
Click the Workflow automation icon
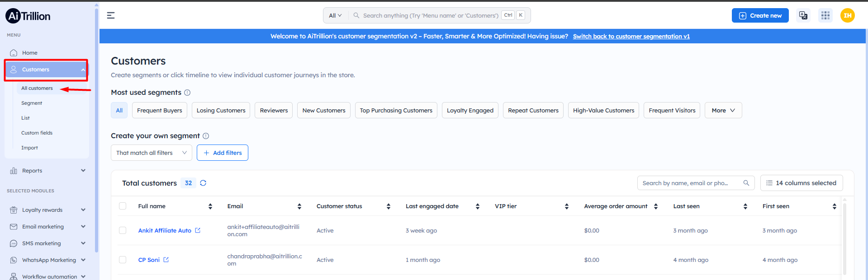[14, 276]
